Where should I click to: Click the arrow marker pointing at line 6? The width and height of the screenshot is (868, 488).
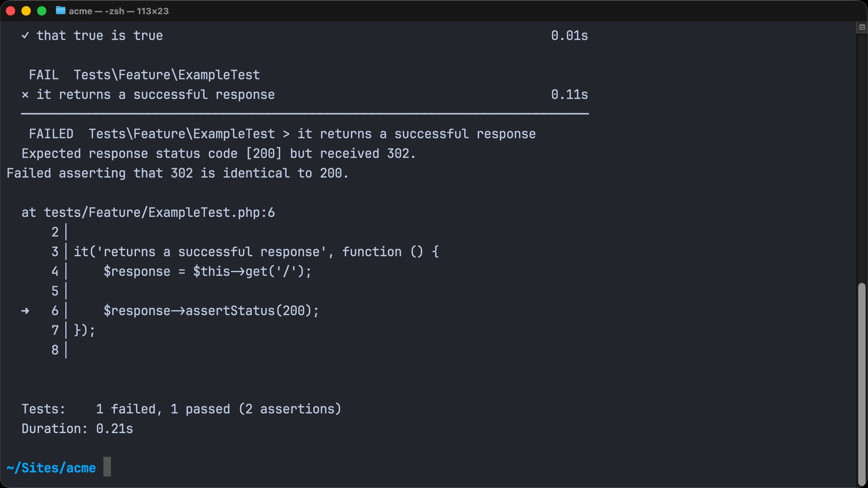[26, 310]
